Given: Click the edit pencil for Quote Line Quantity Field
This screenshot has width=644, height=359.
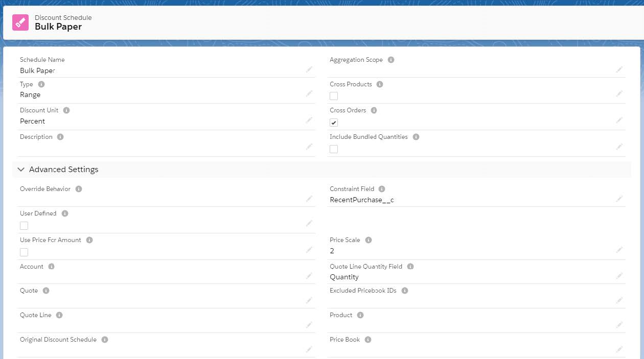Looking at the screenshot, I should pos(619,276).
